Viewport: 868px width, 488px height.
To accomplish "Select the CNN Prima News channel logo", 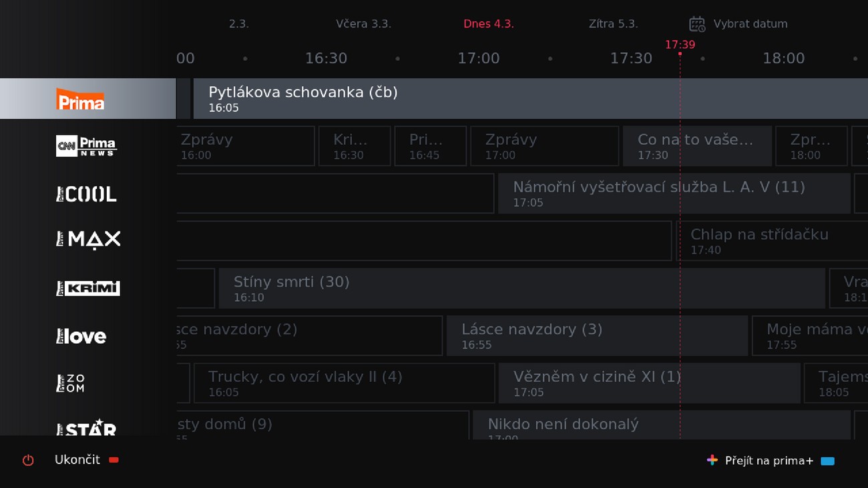I will click(86, 146).
